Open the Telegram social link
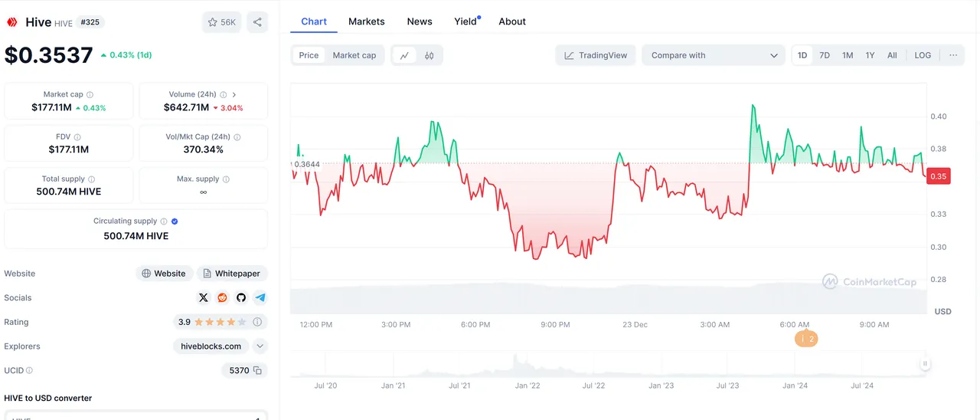Screen dimensions: 980x420 click(260, 297)
